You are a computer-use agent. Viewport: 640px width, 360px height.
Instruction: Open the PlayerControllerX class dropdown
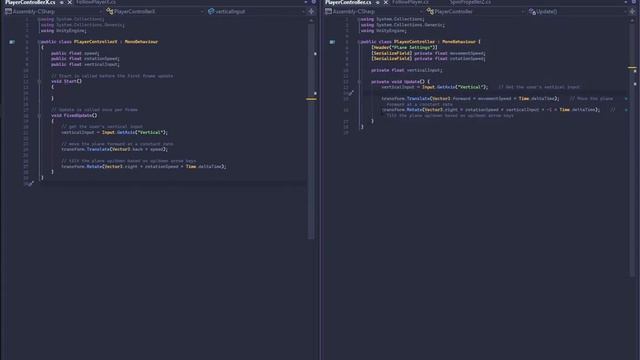click(x=155, y=11)
